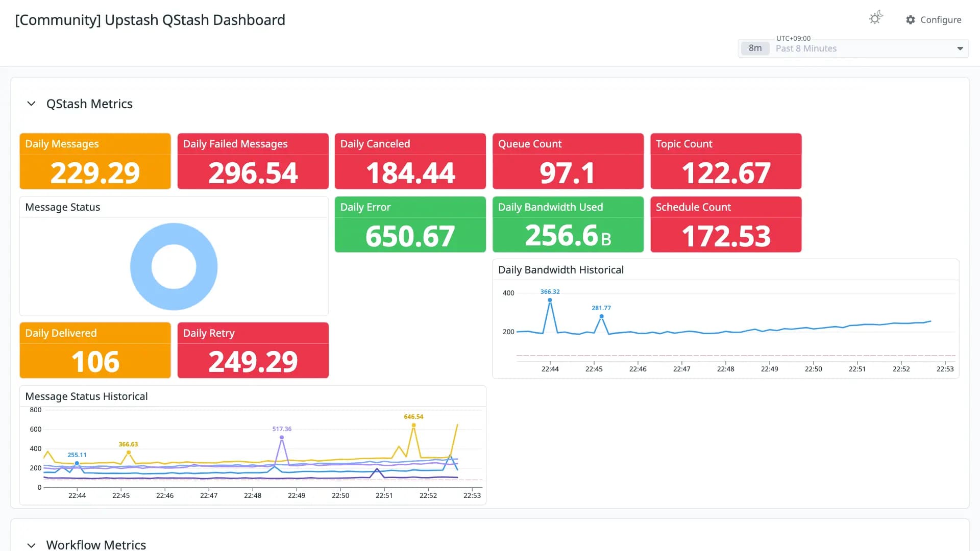This screenshot has width=980, height=551.
Task: Click the Daily Canceled value 184.44
Action: pyautogui.click(x=410, y=173)
